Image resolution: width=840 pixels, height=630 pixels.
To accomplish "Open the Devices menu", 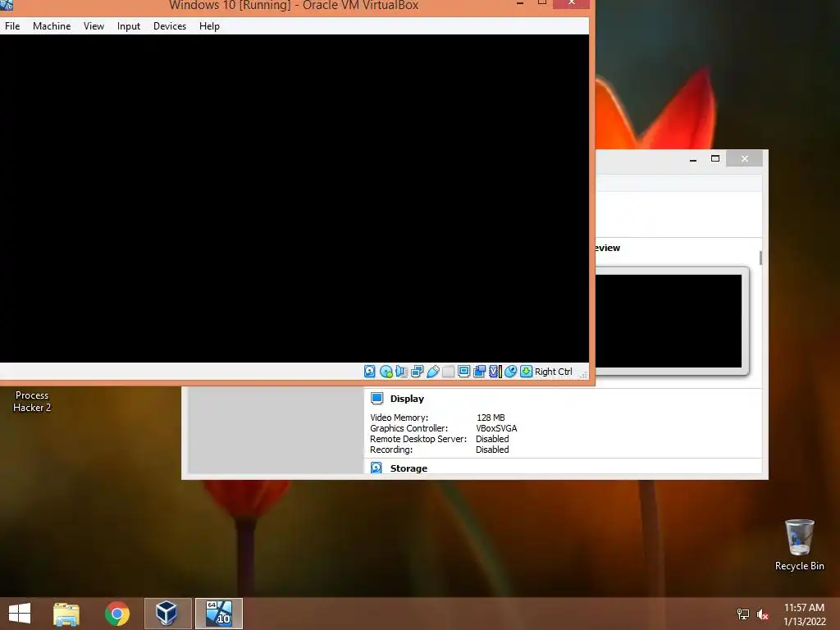I will pos(170,25).
